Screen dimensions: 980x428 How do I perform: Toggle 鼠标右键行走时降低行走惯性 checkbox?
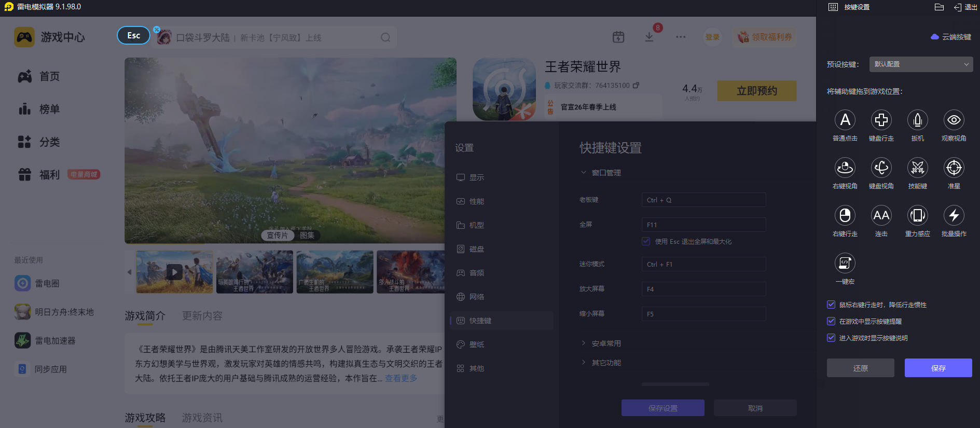831,305
